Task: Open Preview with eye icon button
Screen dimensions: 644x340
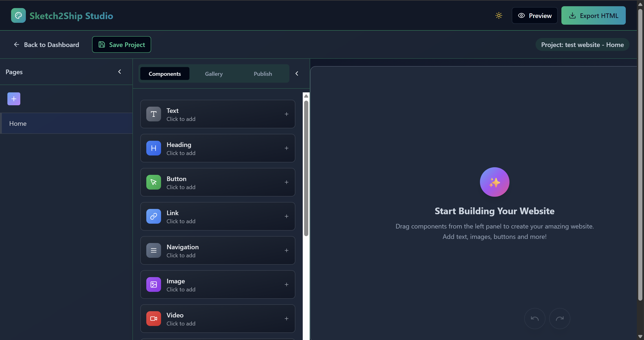Action: [x=534, y=15]
